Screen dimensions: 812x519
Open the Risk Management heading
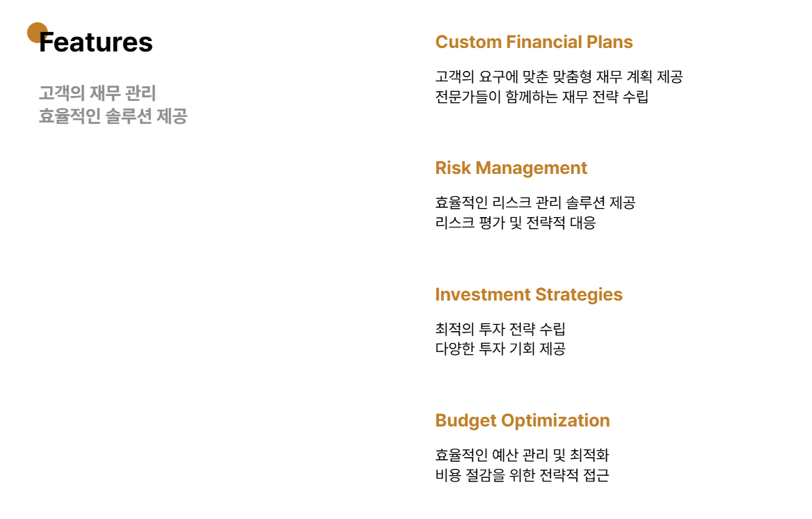tap(511, 168)
